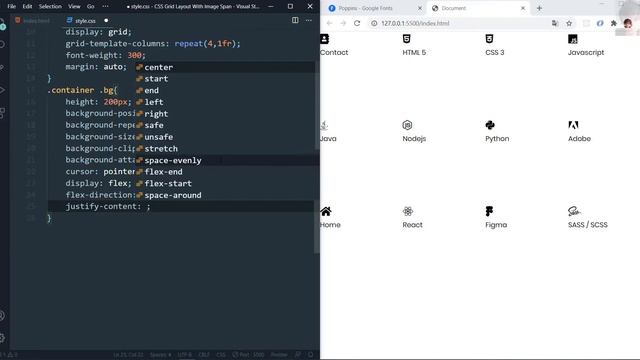Close the Poppins Google Fonts tab
Viewport: 640px width, 360px height.
coord(420,8)
